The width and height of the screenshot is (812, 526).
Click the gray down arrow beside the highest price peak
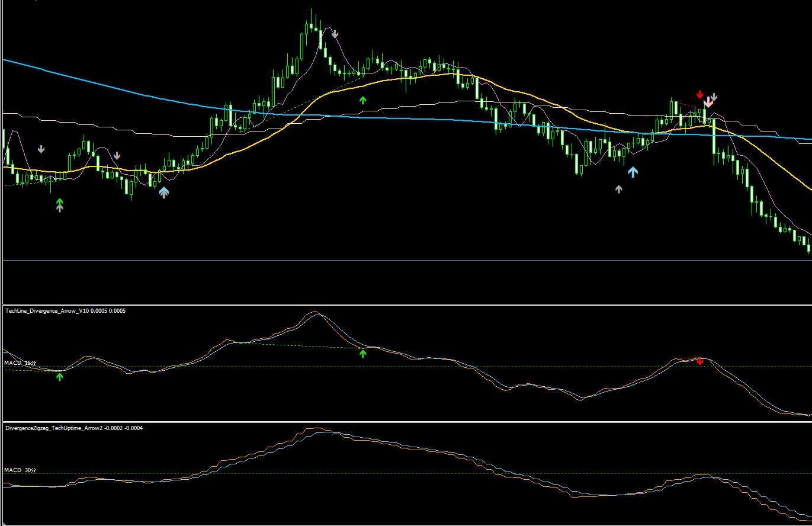[335, 34]
